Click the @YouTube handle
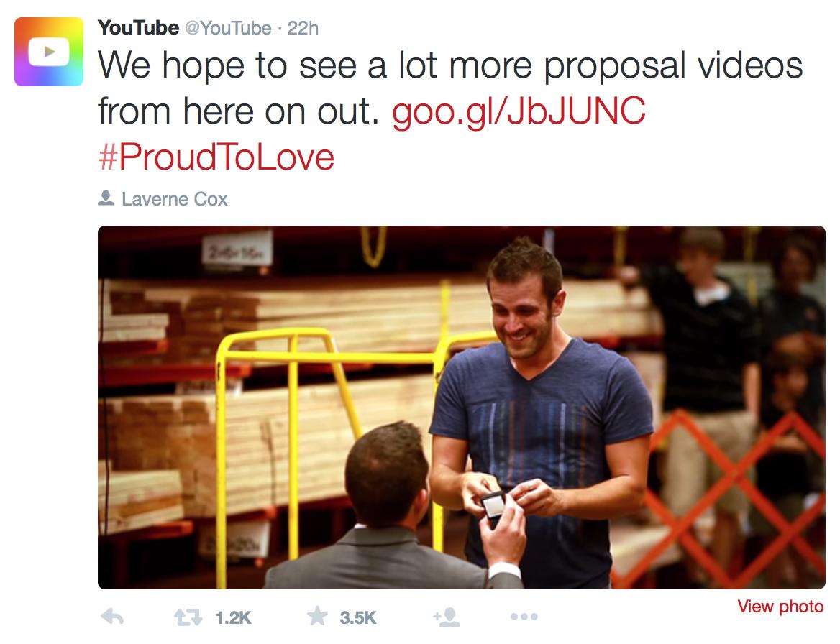The height and width of the screenshot is (644, 840). click(x=228, y=28)
